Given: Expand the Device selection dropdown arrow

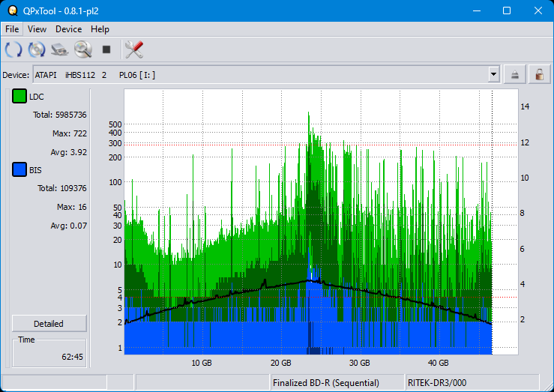Looking at the screenshot, I should coord(493,74).
